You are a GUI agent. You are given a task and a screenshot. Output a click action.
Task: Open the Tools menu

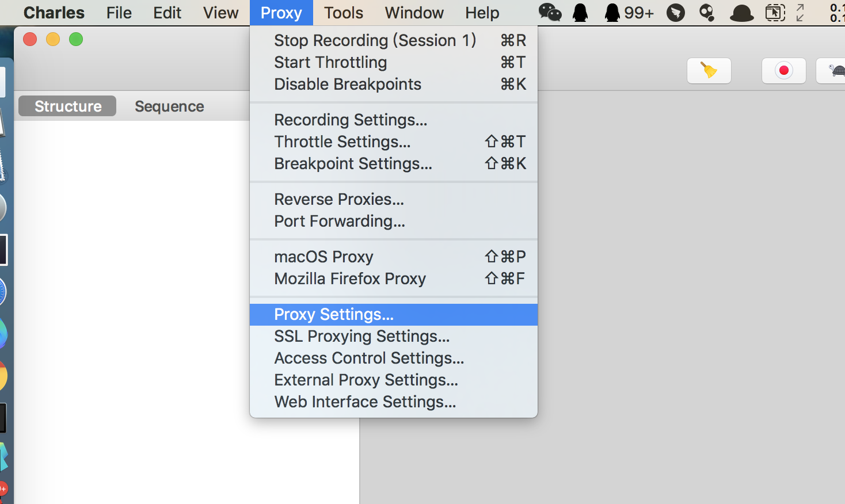[343, 13]
